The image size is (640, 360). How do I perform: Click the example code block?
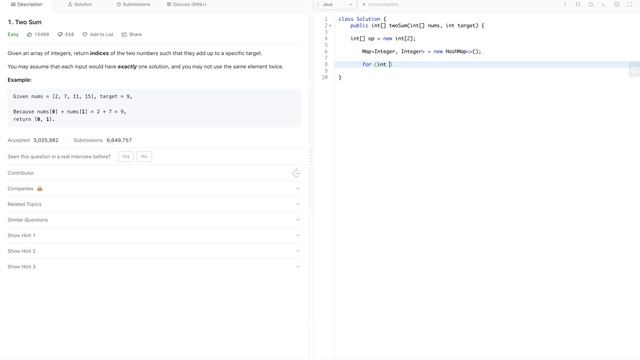tap(154, 108)
